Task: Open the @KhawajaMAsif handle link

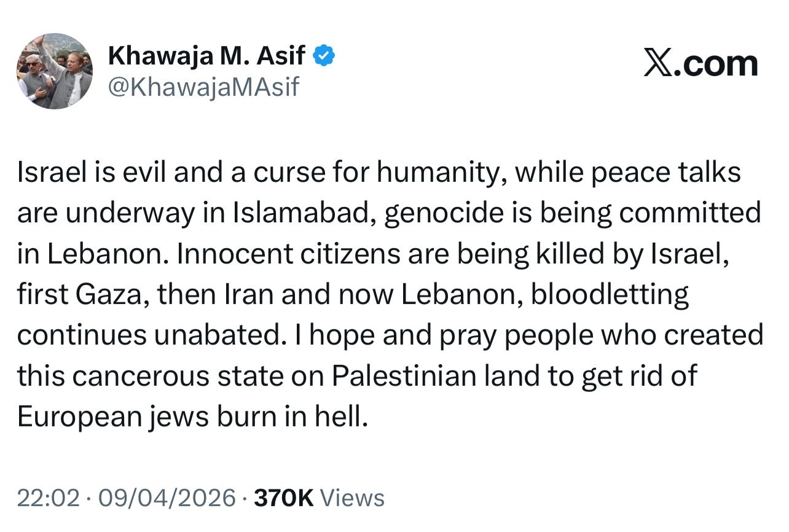Action: (x=203, y=87)
